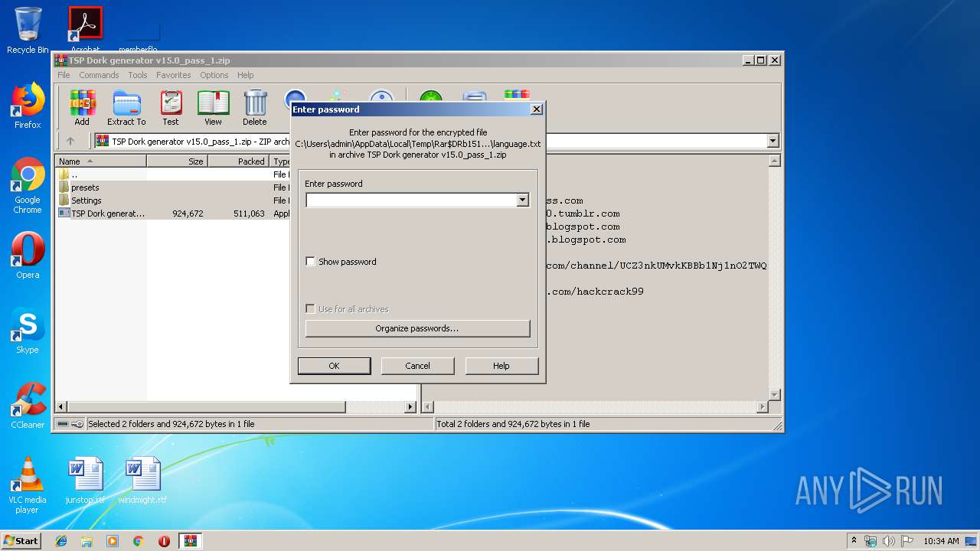This screenshot has height=551, width=980.
Task: Expand the Enter password dropdown arrow
Action: [x=522, y=201]
